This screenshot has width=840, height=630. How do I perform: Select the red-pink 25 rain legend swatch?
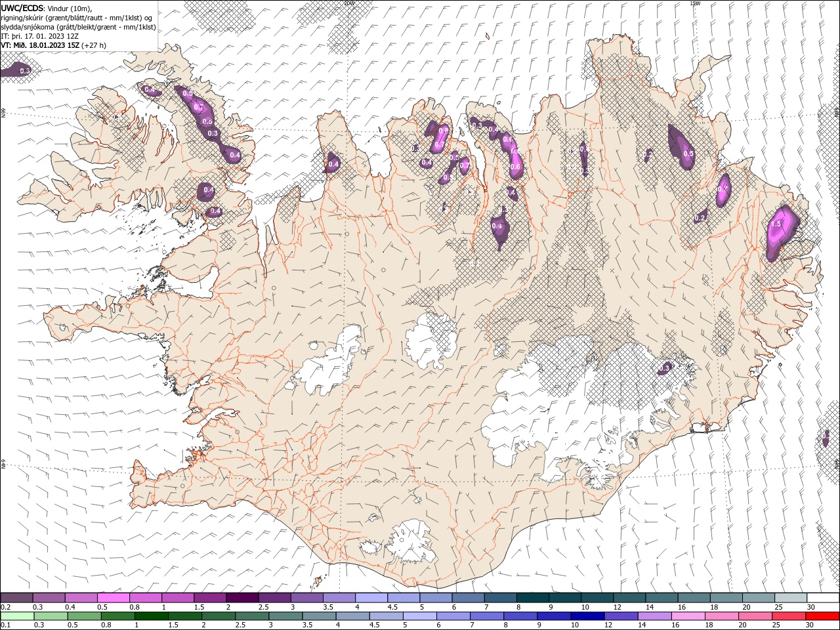coord(788,616)
